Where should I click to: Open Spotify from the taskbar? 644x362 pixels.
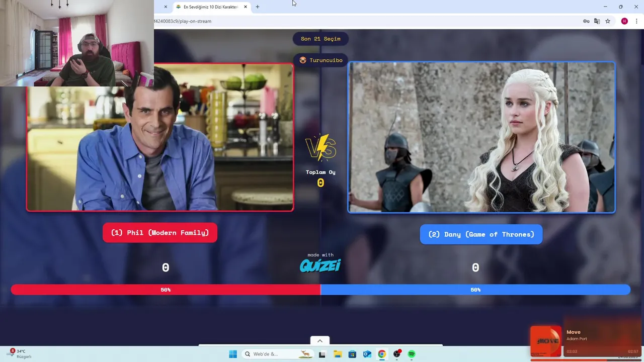tap(412, 354)
